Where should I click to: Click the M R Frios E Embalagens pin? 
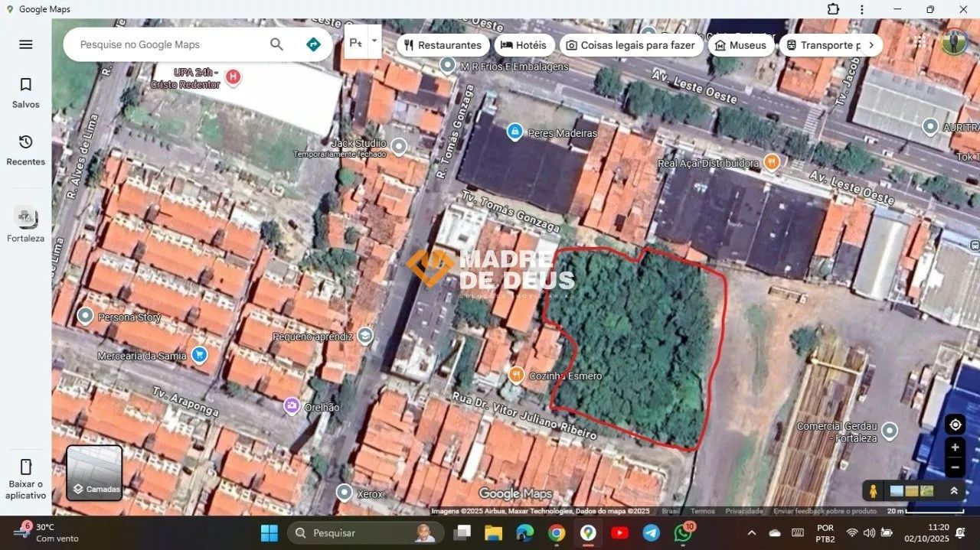448,65
